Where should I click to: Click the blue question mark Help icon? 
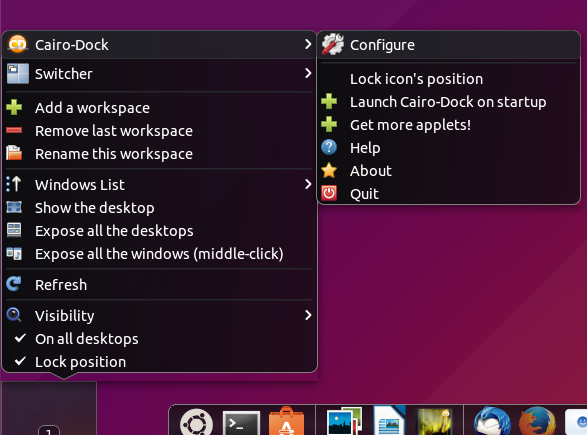pyautogui.click(x=329, y=147)
